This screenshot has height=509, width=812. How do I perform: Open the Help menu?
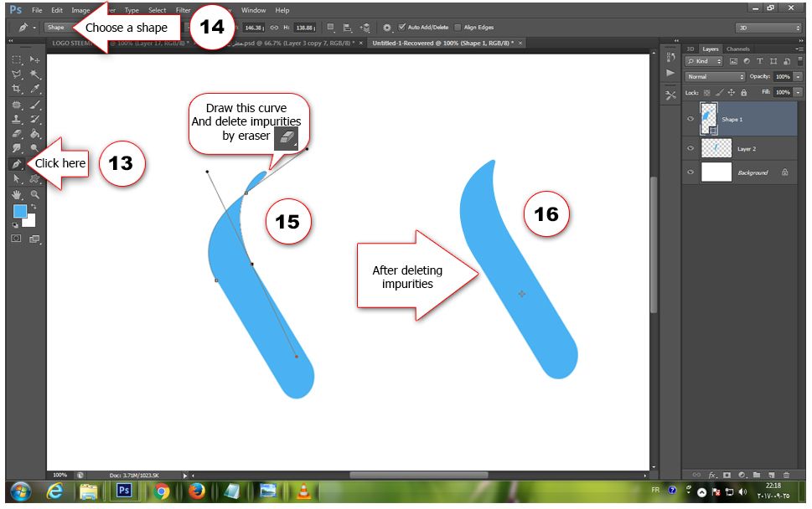(282, 10)
